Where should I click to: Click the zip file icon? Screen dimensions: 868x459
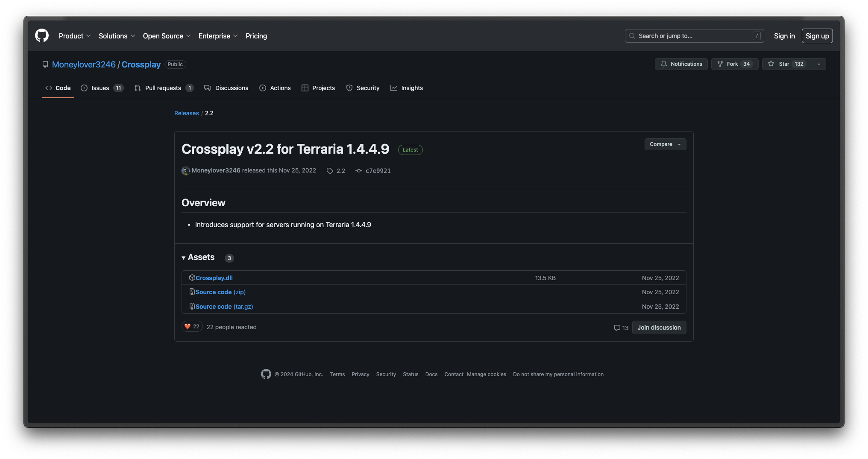192,292
